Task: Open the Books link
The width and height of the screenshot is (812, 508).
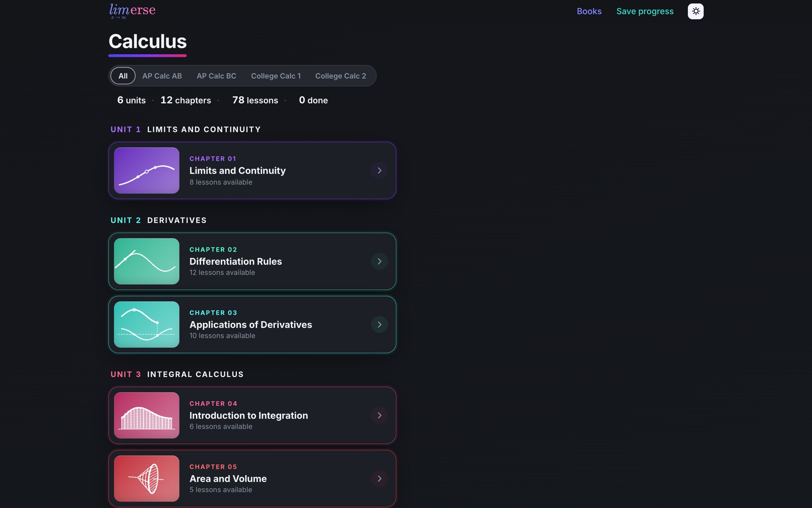Action: (x=589, y=11)
